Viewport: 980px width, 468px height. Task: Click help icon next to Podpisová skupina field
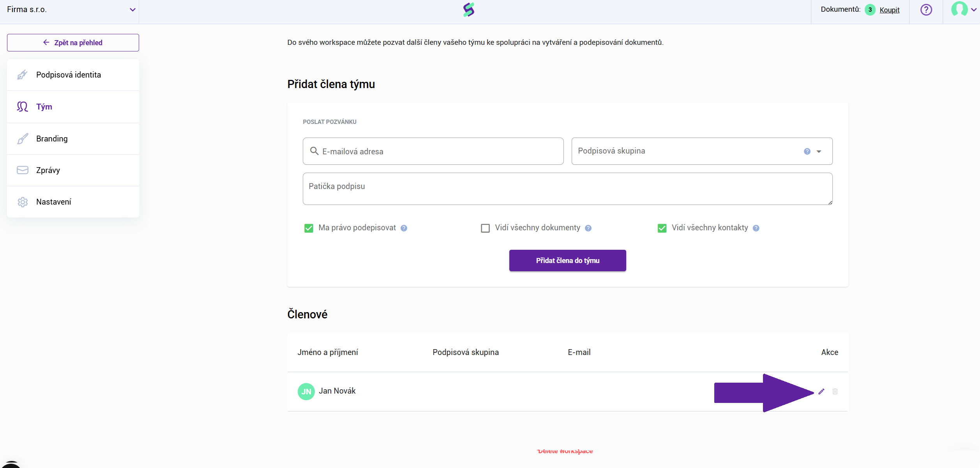click(807, 151)
